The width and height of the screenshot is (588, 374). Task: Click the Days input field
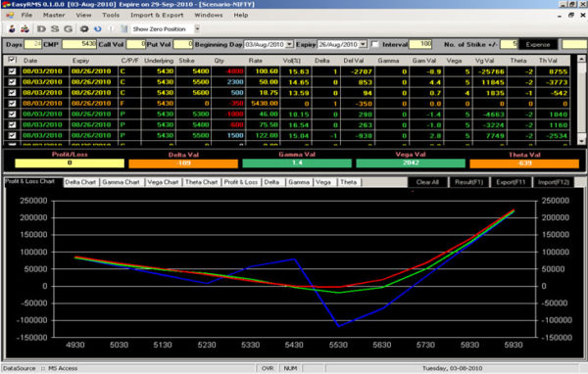point(32,44)
